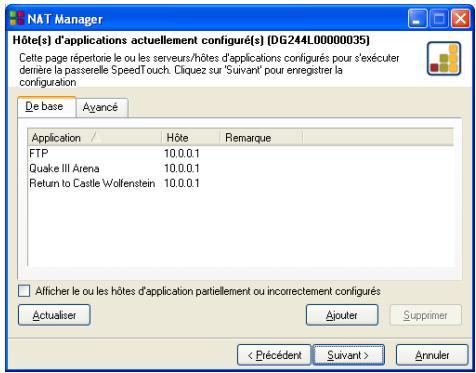476x373 pixels.
Task: Enable showing incorrectly configured application hosts
Action: click(24, 291)
